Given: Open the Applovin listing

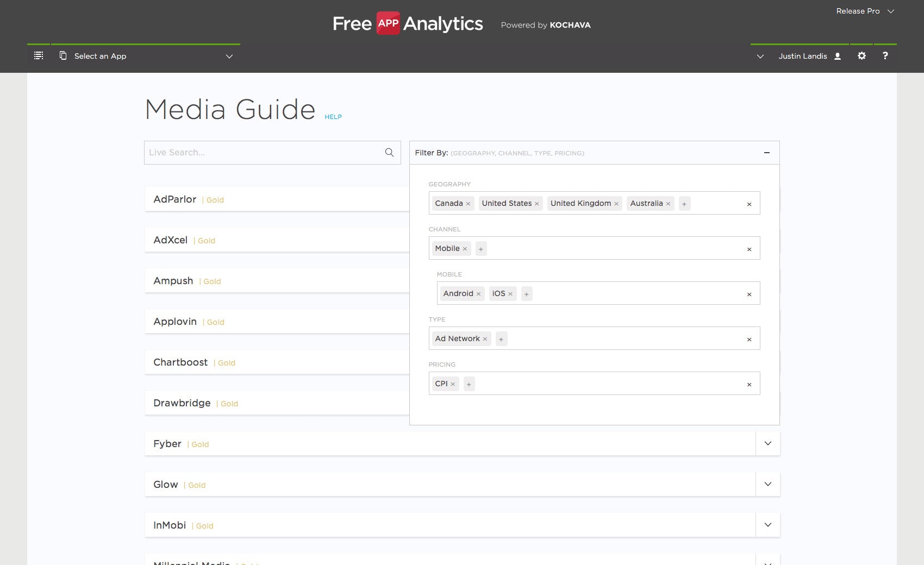Looking at the screenshot, I should pyautogui.click(x=277, y=322).
